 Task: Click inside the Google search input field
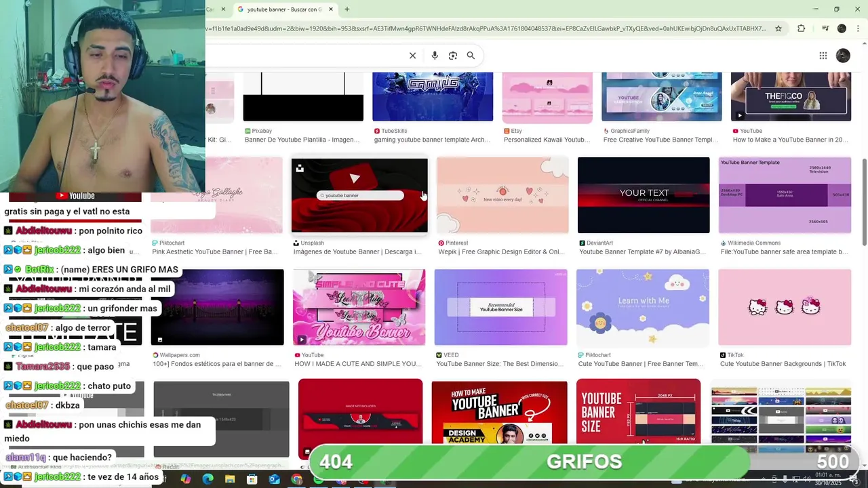(x=305, y=56)
